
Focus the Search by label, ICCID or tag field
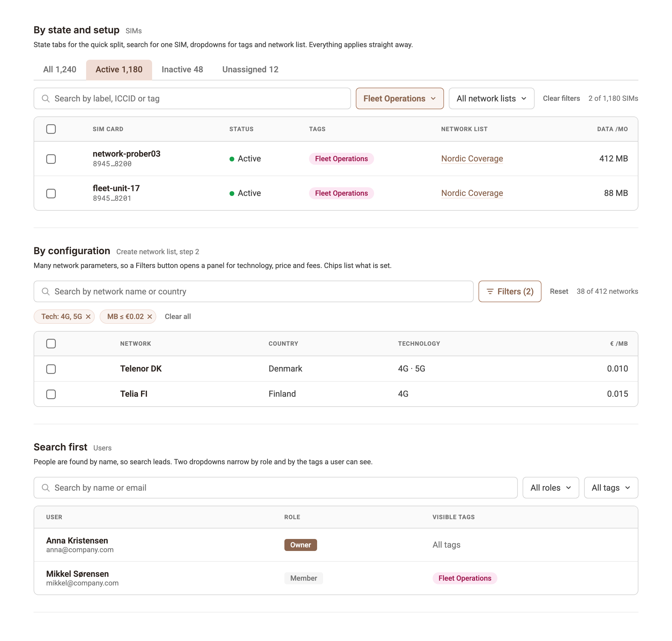click(192, 99)
